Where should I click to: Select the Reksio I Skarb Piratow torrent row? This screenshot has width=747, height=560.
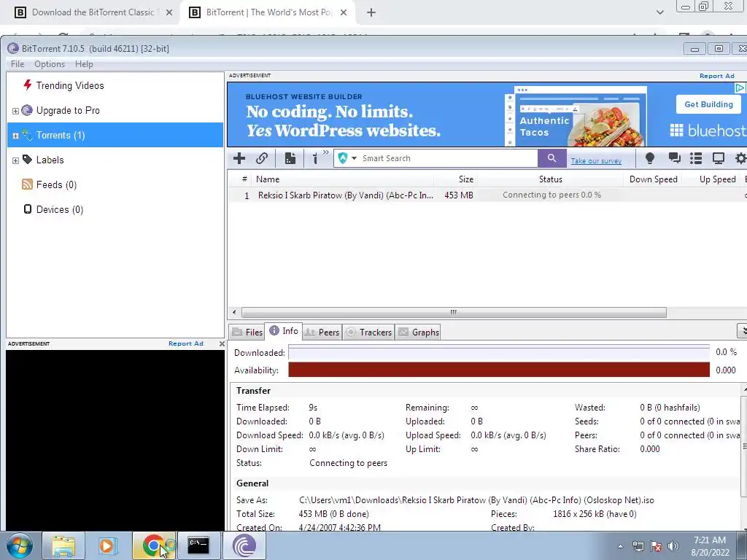(x=487, y=195)
